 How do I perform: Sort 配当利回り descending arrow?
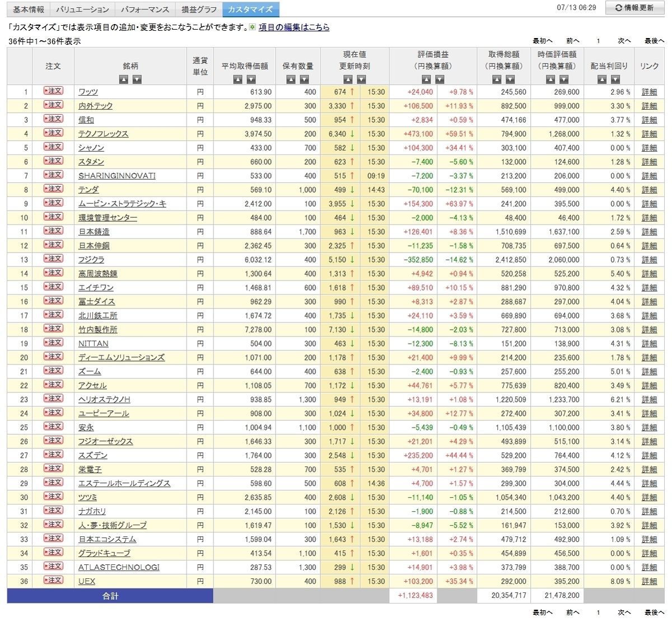[x=615, y=79]
